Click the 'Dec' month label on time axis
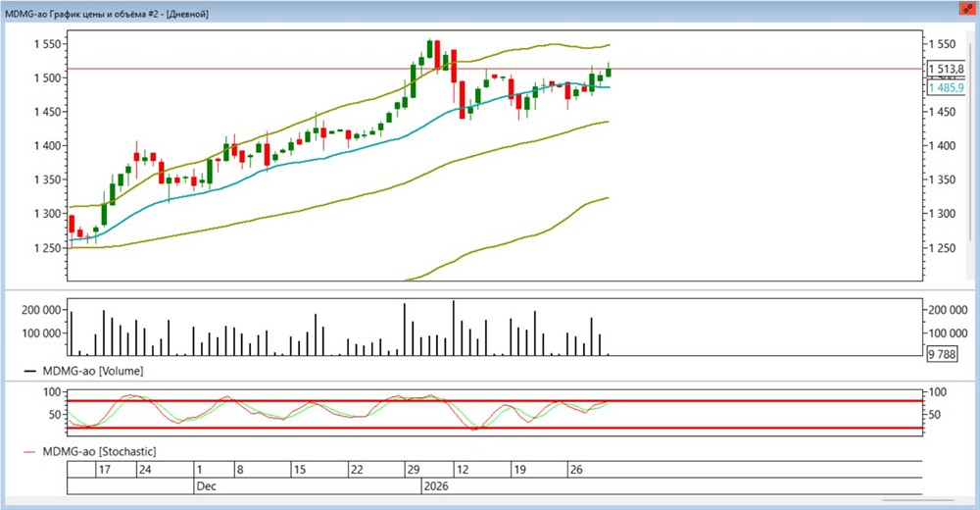Screen dimensions: 980x510 point(206,486)
